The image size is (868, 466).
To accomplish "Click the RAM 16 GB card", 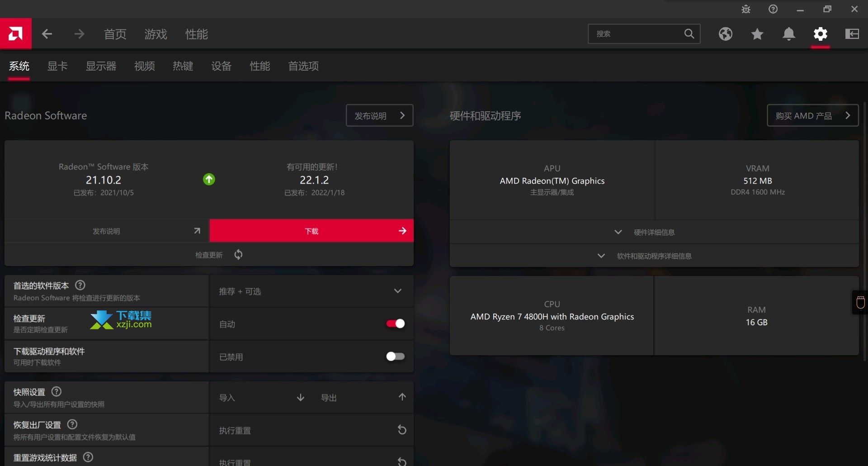I will pyautogui.click(x=756, y=316).
